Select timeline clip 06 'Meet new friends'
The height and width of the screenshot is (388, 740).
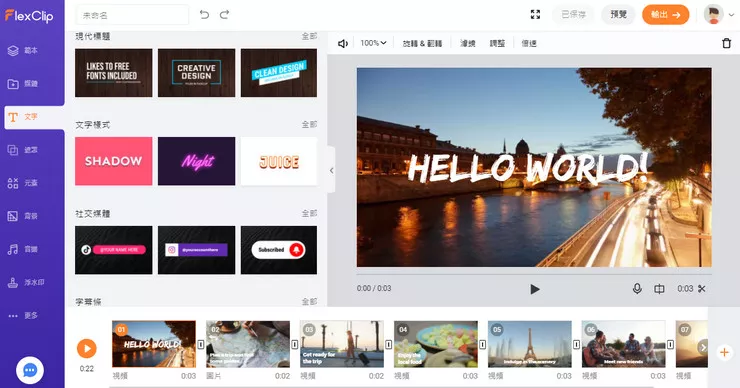click(x=623, y=344)
